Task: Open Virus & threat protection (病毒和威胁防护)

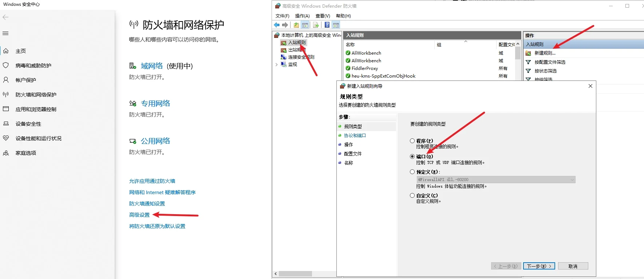Action: 33,66
